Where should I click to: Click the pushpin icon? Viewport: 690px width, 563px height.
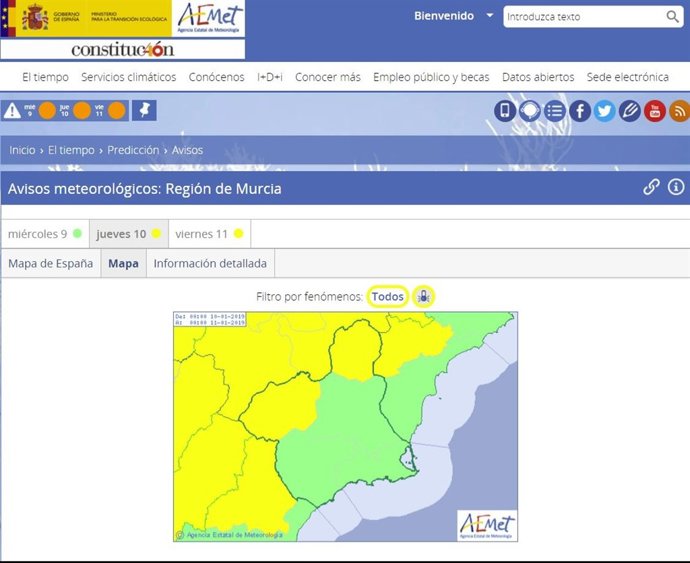pos(144,110)
